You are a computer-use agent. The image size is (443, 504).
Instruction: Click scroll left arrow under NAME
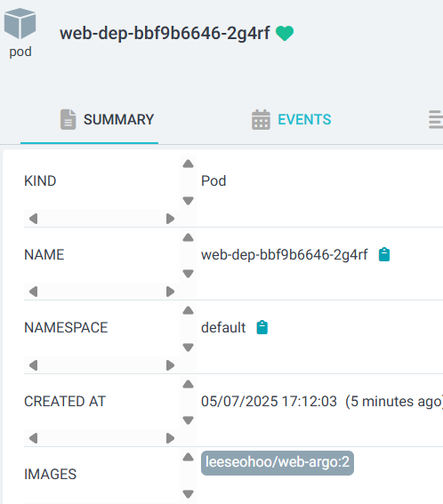tap(34, 292)
